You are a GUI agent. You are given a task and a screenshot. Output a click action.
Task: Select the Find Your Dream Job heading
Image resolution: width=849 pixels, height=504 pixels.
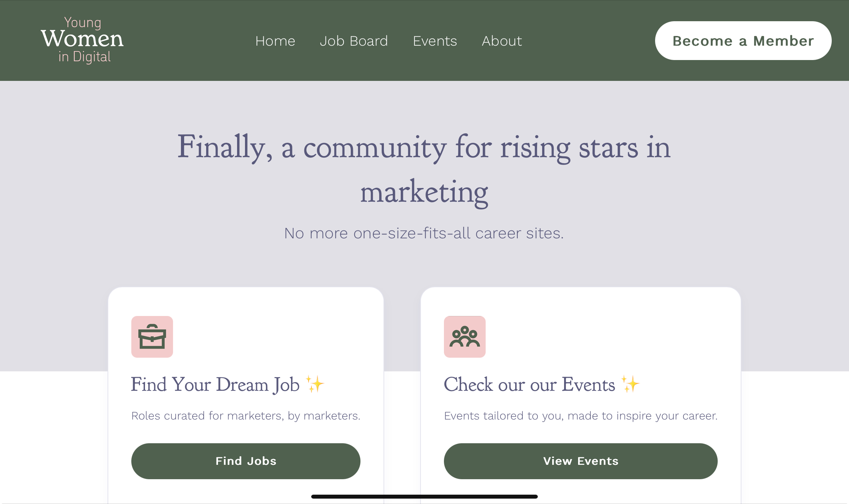(x=215, y=385)
